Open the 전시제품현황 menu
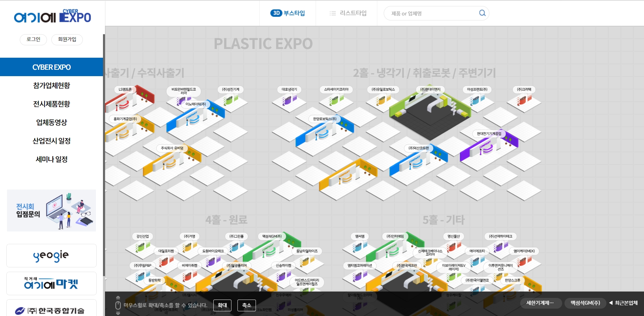644x316 pixels. pos(52,104)
